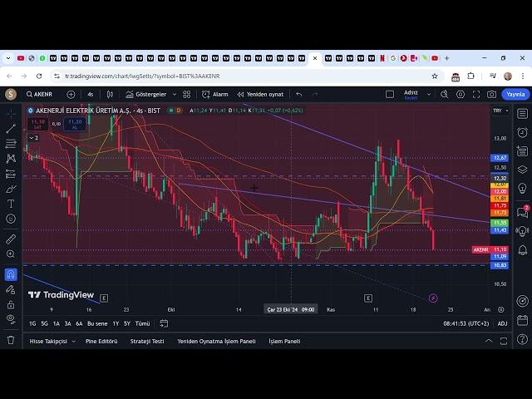Viewport: 532px width, 399px height.
Task: Create an Alarm alert
Action: tap(215, 94)
